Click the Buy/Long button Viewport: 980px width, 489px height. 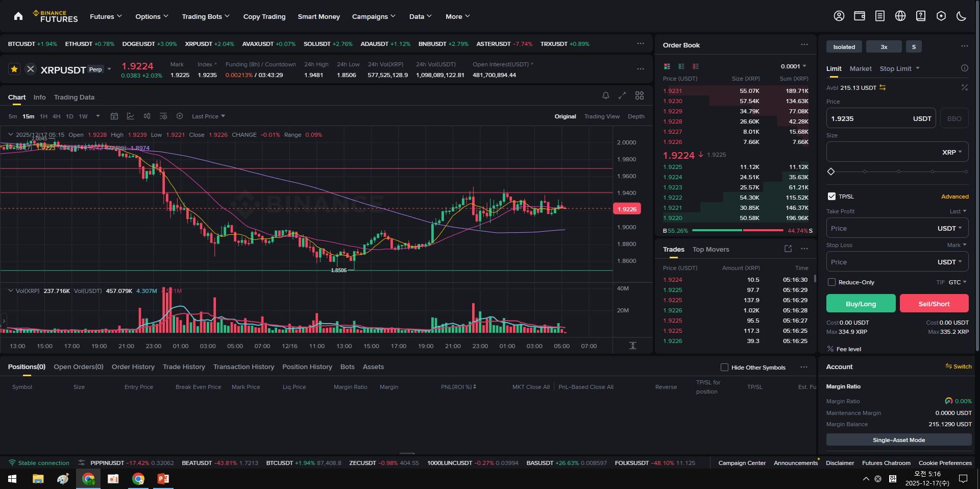(x=861, y=303)
